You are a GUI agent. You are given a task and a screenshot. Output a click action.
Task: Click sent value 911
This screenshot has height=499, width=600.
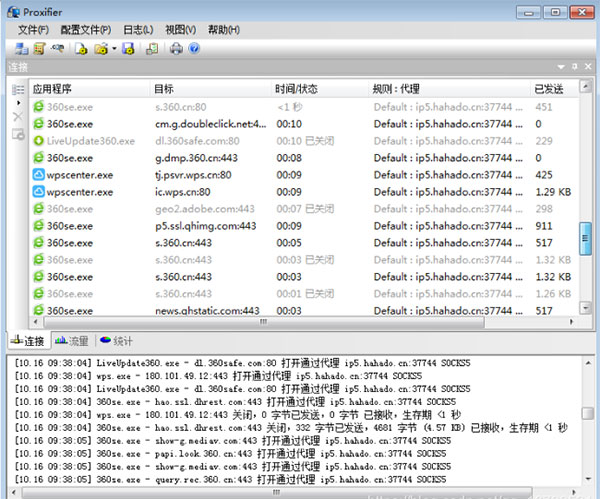544,226
